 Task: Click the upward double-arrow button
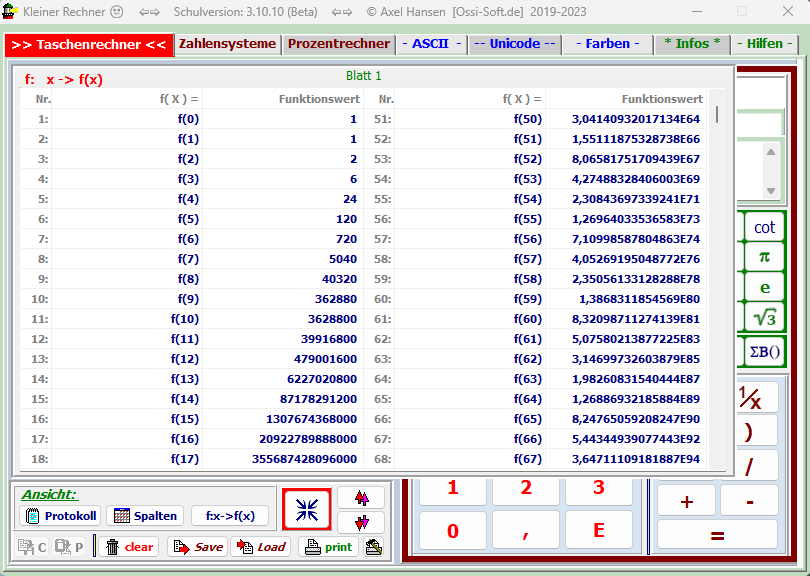click(360, 497)
